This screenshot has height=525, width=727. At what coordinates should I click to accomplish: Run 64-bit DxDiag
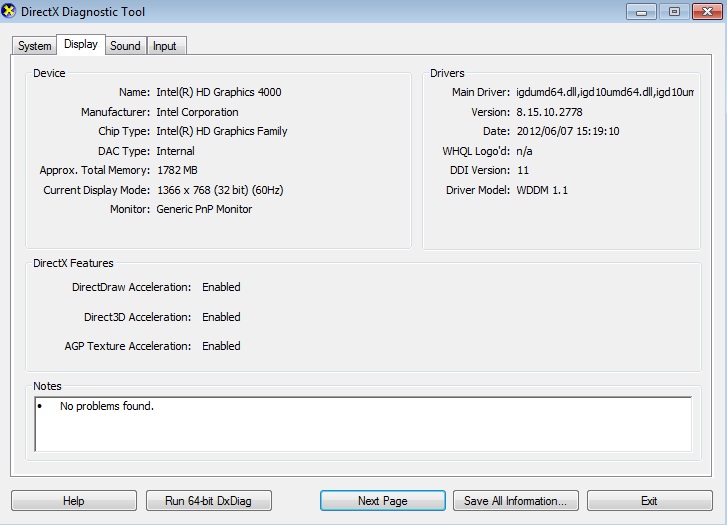coord(209,501)
